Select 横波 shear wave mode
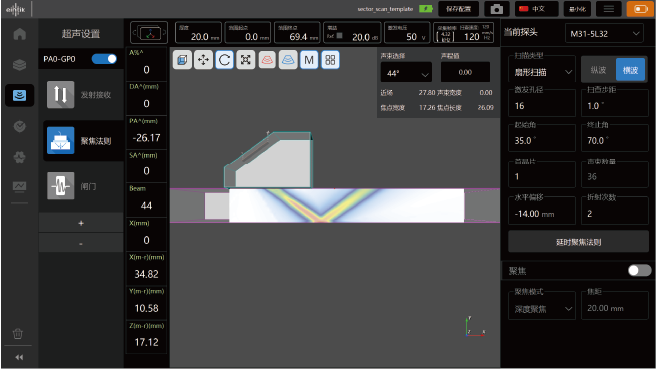The image size is (656, 369). tap(630, 70)
